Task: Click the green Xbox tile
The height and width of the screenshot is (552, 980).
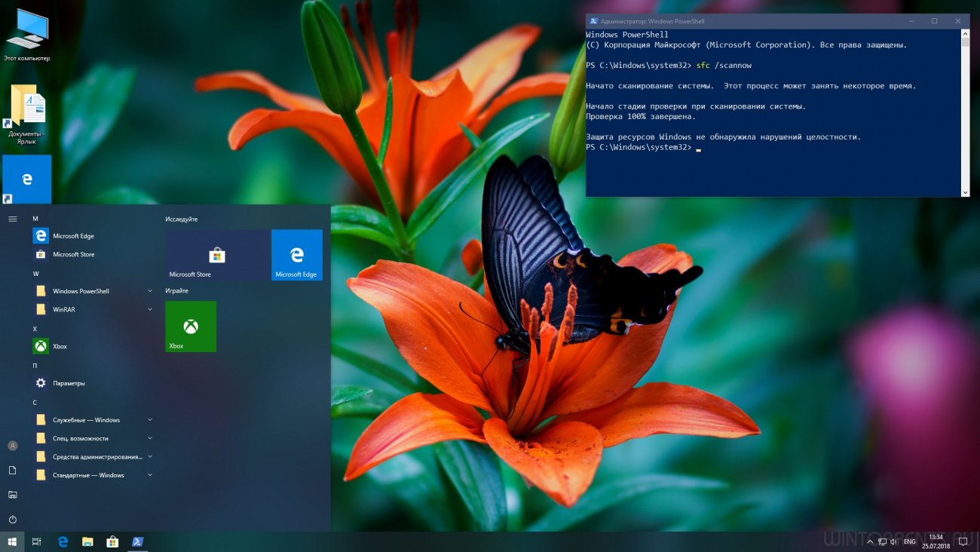Action: coord(191,327)
